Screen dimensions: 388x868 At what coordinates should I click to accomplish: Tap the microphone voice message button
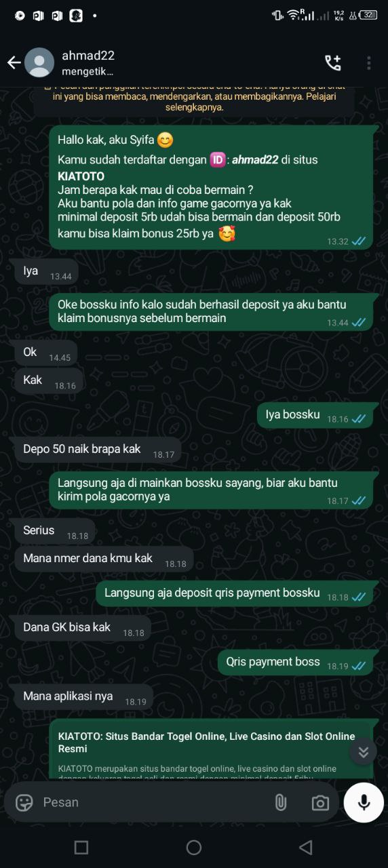(364, 802)
